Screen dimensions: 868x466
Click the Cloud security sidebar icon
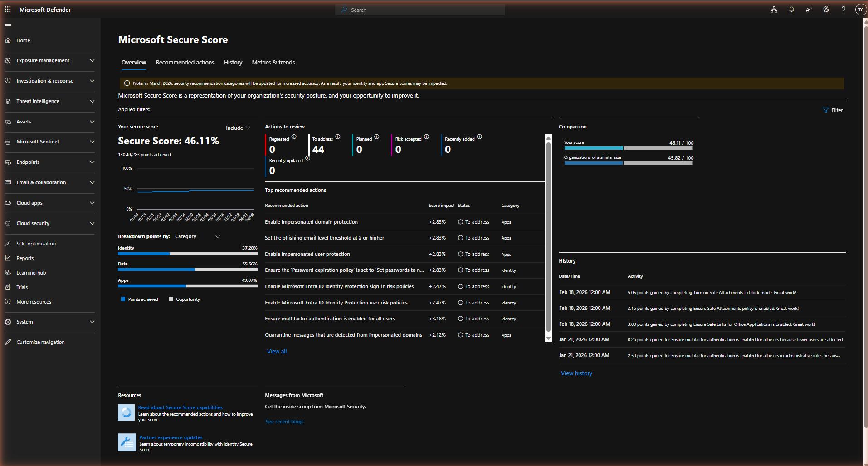(8, 223)
